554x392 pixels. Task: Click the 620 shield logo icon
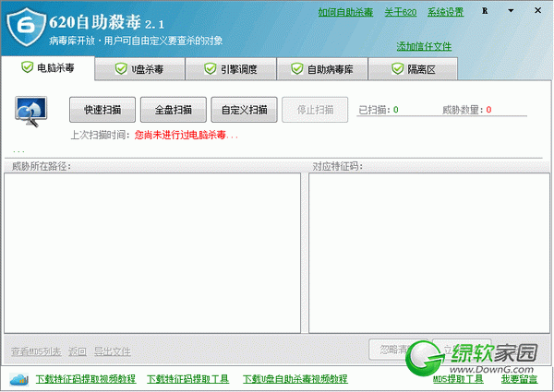(x=27, y=27)
